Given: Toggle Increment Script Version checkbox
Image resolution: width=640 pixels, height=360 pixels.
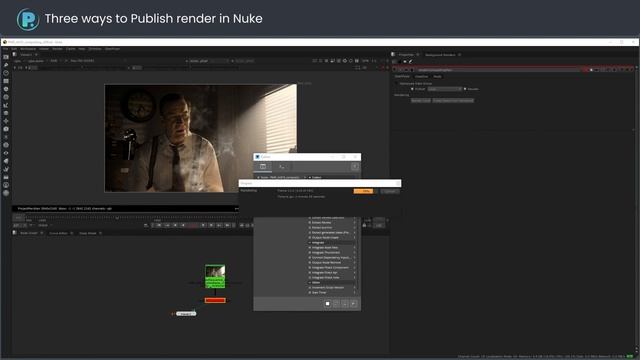Looking at the screenshot, I should (x=310, y=288).
